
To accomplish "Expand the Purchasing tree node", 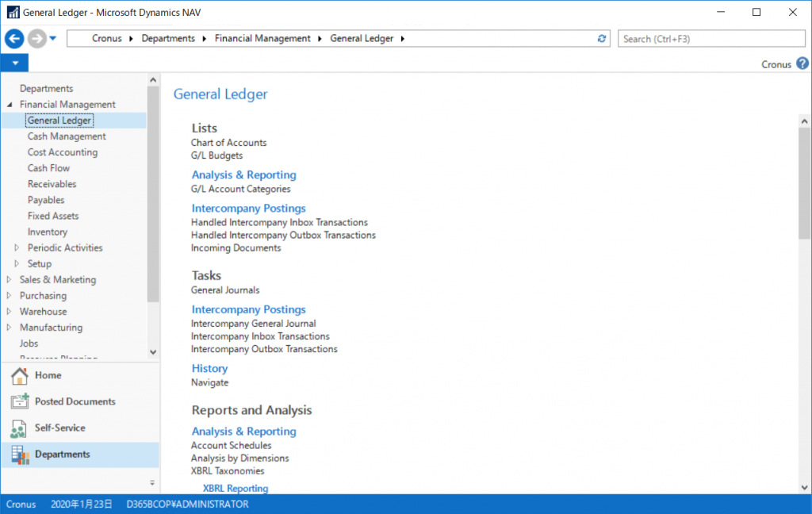I will tap(9, 296).
